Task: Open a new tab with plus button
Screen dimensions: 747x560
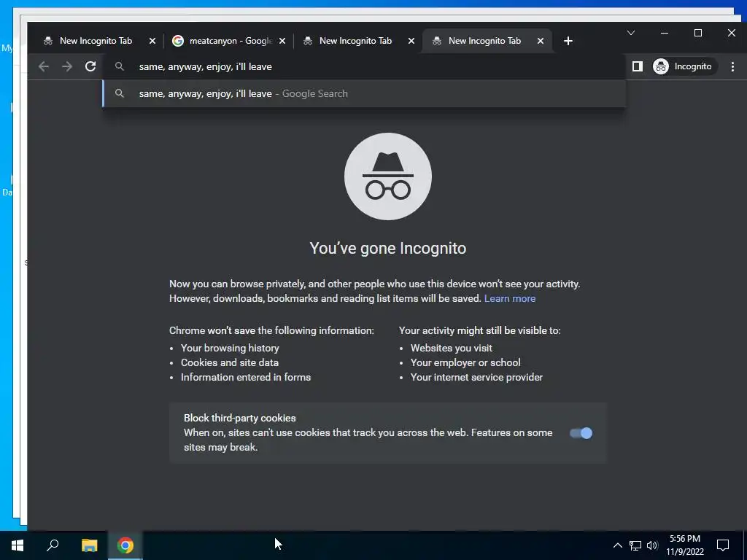Action: (x=568, y=41)
